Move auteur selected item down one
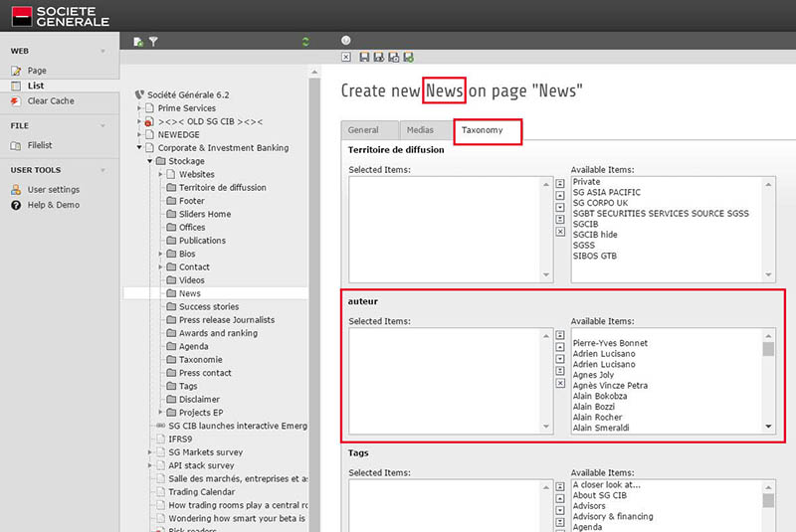 560,359
